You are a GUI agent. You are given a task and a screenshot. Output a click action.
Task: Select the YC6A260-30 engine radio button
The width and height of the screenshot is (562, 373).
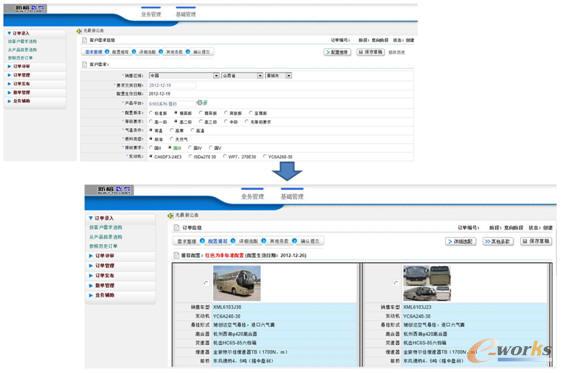click(x=265, y=156)
